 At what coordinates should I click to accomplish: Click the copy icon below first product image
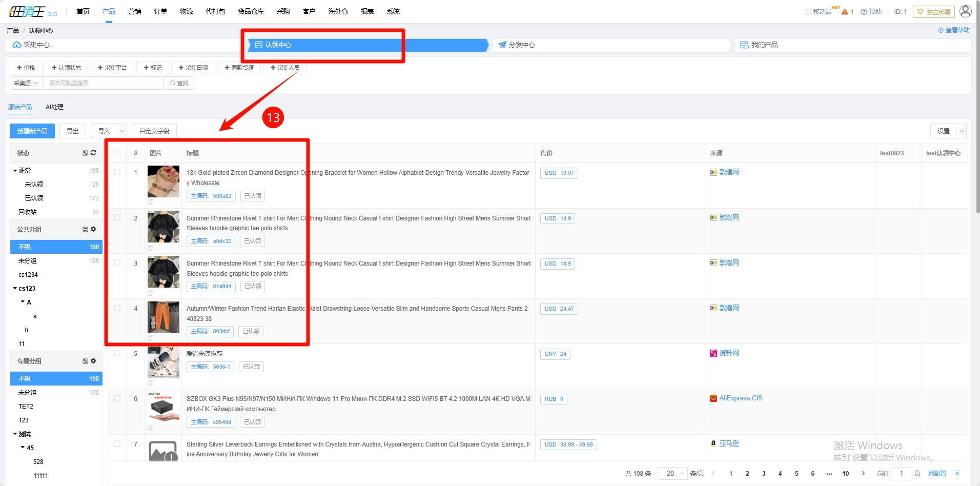tap(150, 202)
